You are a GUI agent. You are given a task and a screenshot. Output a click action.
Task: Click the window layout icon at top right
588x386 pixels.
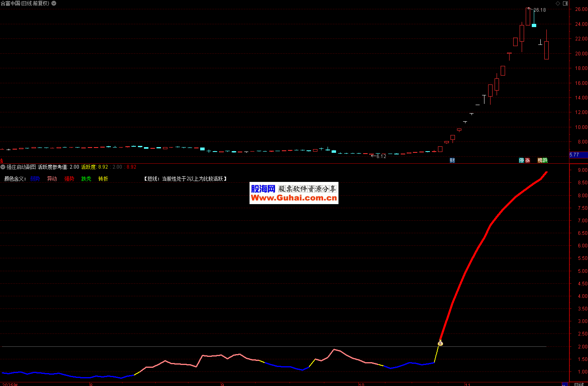(565, 3)
